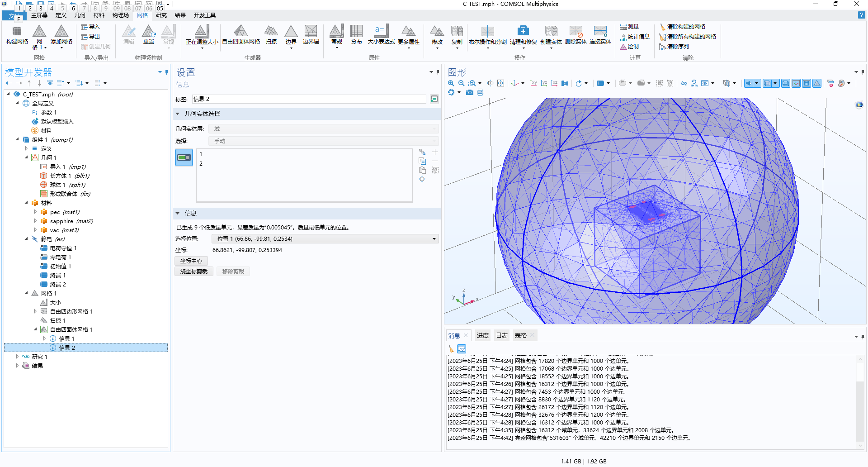Click the print icon in graphics toolbar
The width and height of the screenshot is (868, 467).
point(480,93)
